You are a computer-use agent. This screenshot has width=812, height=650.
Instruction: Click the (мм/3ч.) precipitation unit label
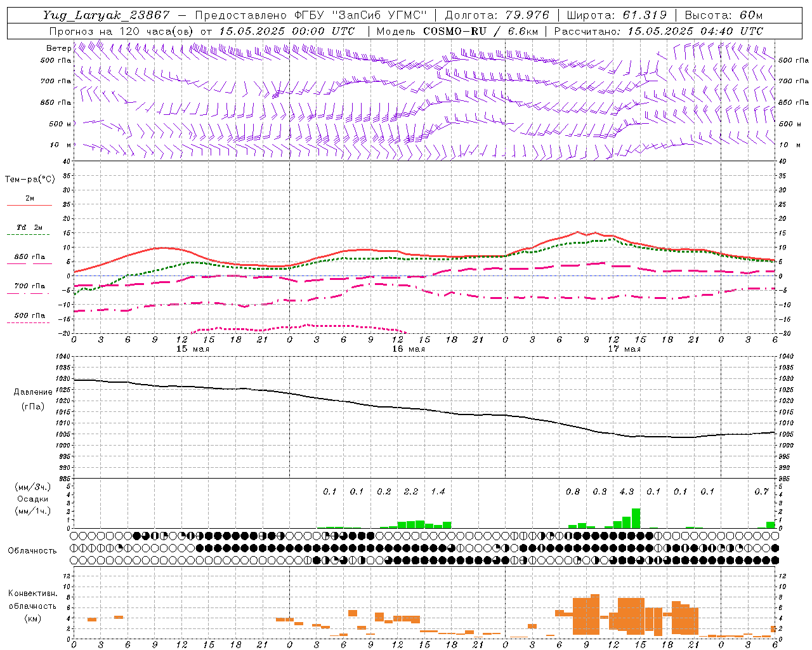(x=32, y=487)
